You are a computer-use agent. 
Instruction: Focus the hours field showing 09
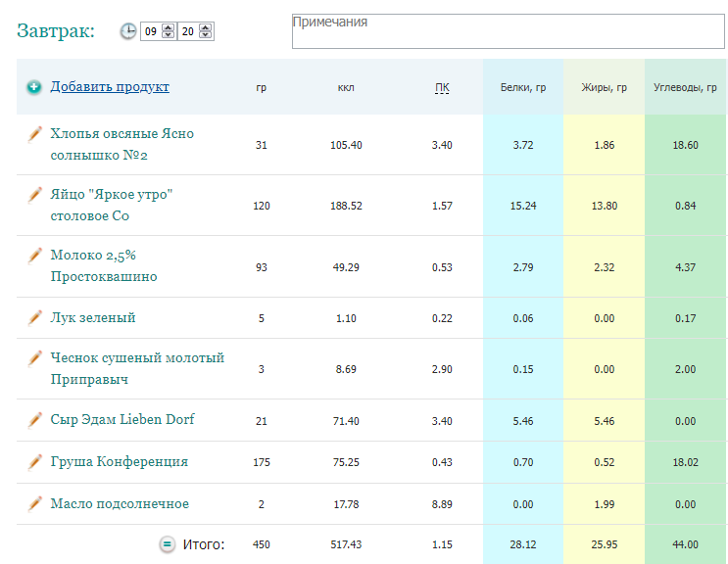151,31
